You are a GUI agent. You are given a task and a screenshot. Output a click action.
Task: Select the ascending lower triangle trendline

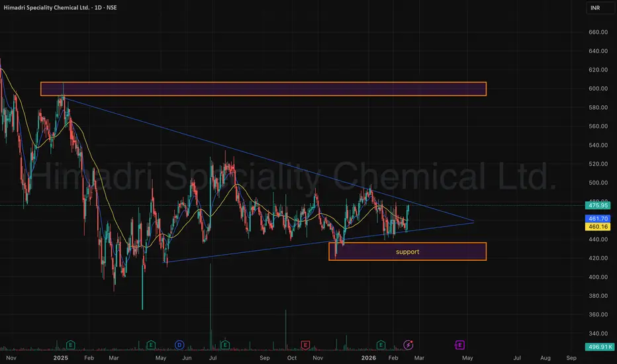click(x=318, y=242)
